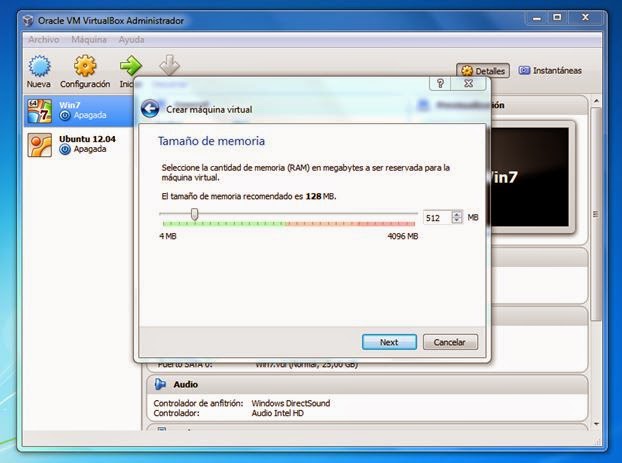622x463 pixels.
Task: Open Configuración via the gear icon
Action: click(85, 66)
